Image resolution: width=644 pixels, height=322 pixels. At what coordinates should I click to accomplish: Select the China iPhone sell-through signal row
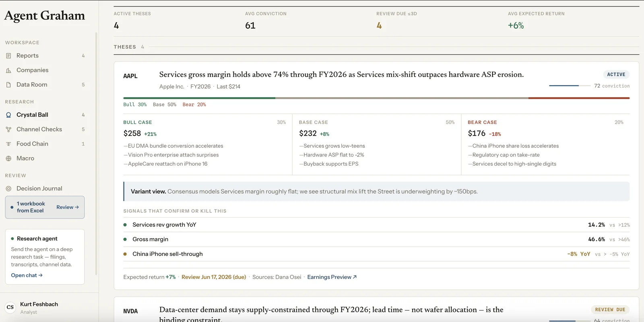376,254
